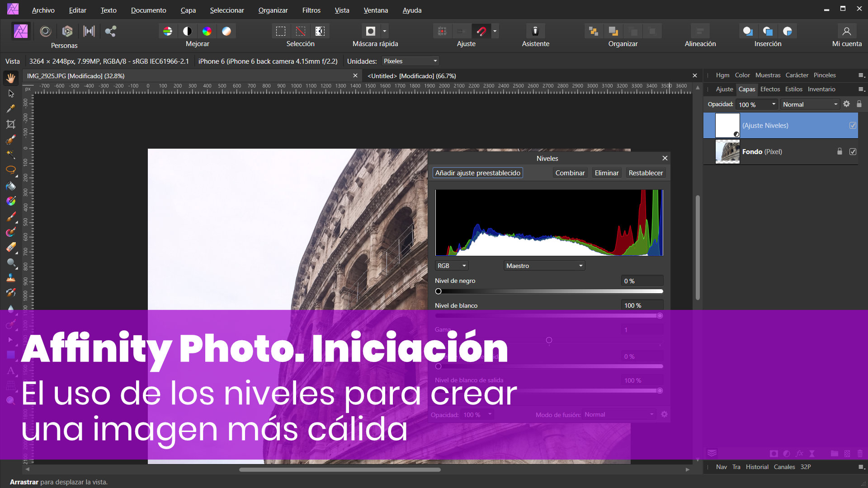The width and height of the screenshot is (868, 488).
Task: Apply Auto White Balance enhancement
Action: click(x=226, y=31)
